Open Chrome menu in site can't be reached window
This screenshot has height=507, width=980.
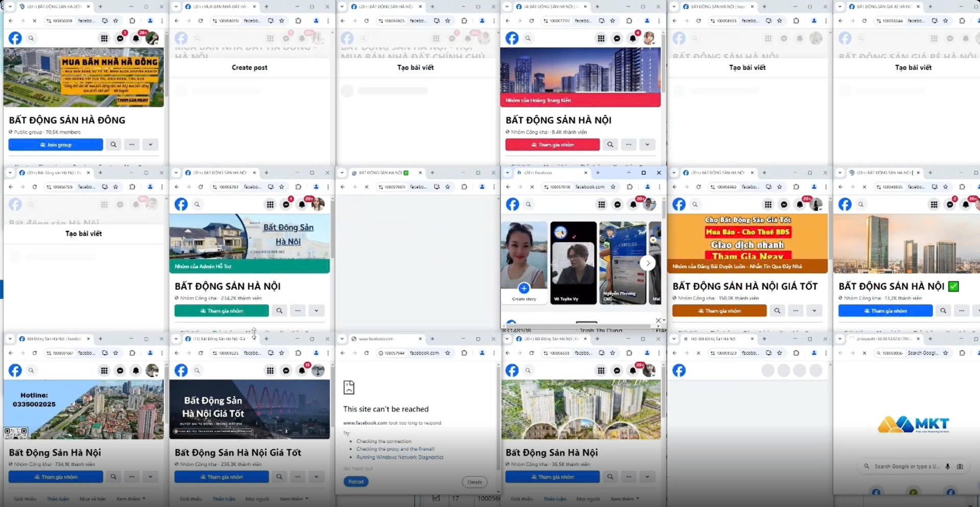click(494, 353)
